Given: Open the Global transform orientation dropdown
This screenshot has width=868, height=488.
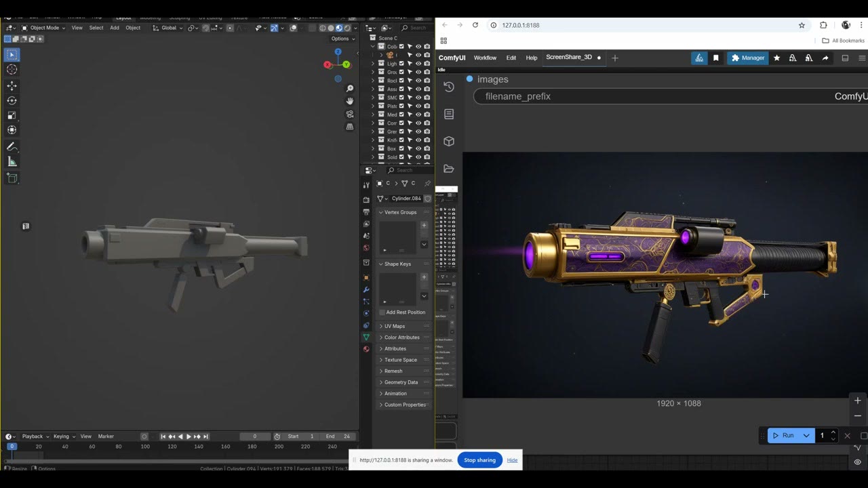Looking at the screenshot, I should (167, 28).
